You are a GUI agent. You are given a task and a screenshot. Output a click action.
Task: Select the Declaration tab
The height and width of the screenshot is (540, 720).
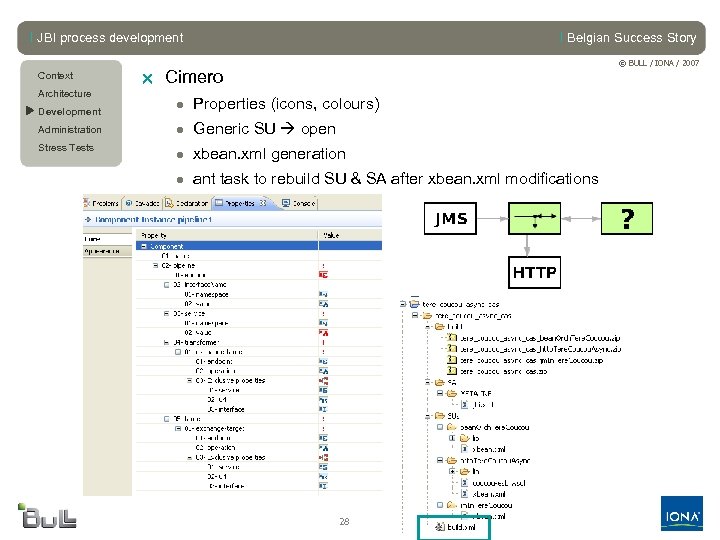click(187, 202)
